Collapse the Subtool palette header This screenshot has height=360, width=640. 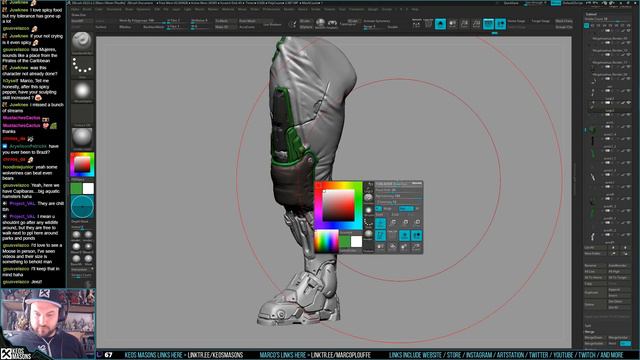point(591,14)
